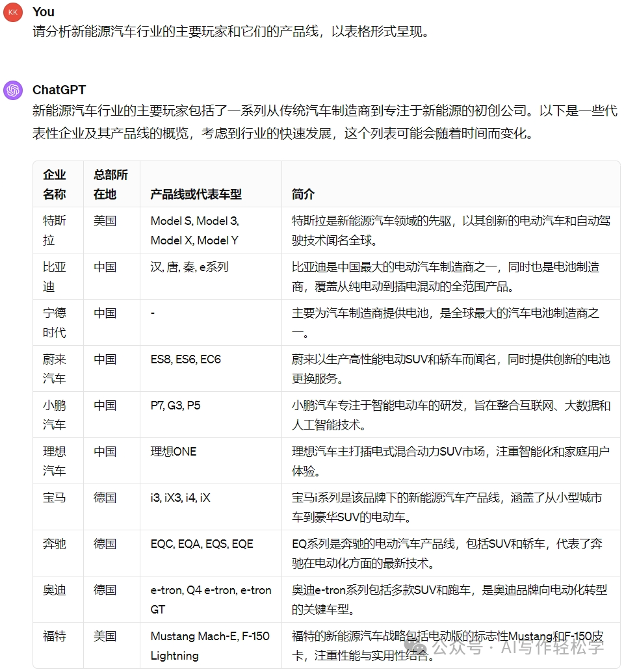
Task: Click the red KK user avatar
Action: tap(13, 12)
